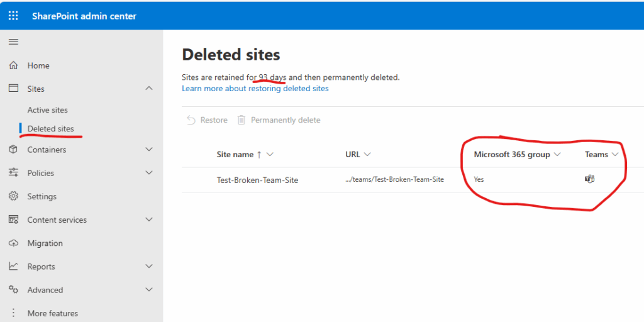Go to Active sites
This screenshot has height=322, width=644.
click(48, 110)
